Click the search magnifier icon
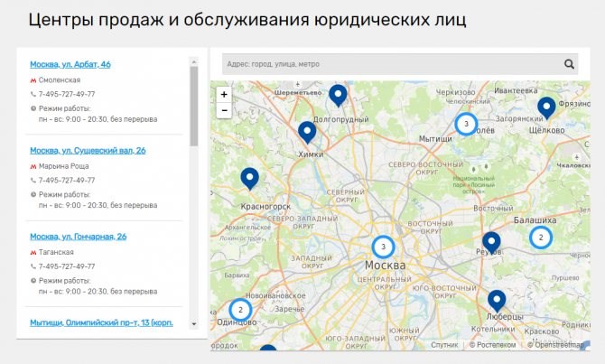The image size is (605, 364). click(x=569, y=64)
